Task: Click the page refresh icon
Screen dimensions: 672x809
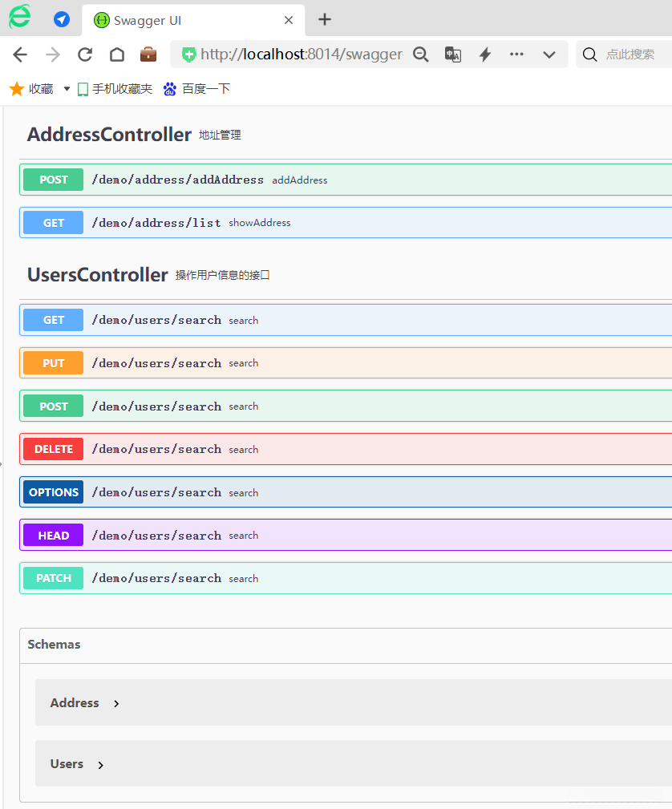Action: pos(85,55)
